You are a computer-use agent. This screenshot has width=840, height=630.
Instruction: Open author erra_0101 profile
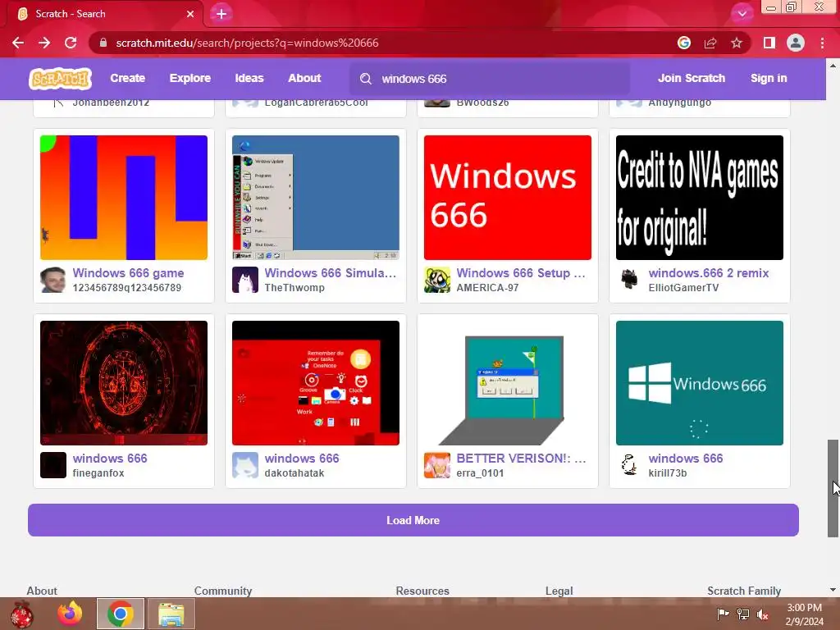coord(480,473)
